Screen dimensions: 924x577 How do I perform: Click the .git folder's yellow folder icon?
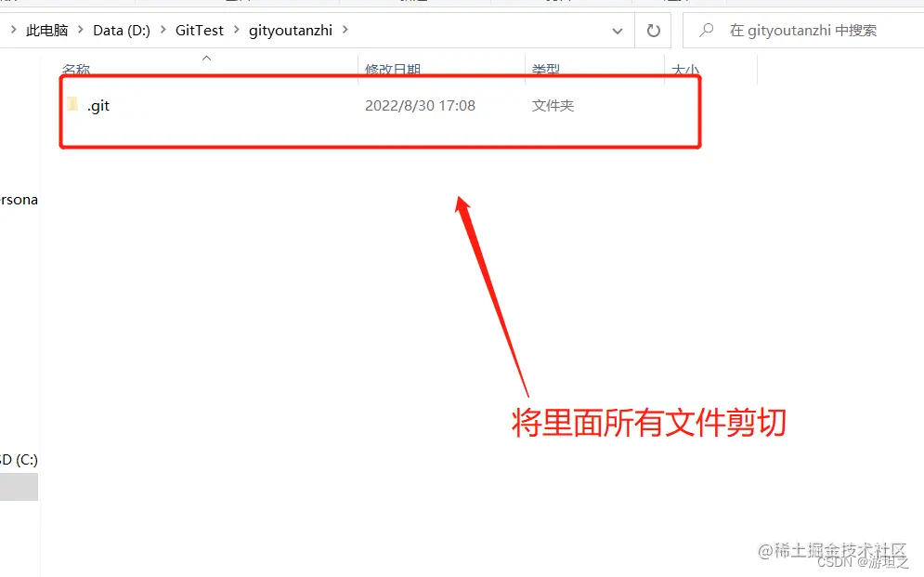(x=72, y=105)
